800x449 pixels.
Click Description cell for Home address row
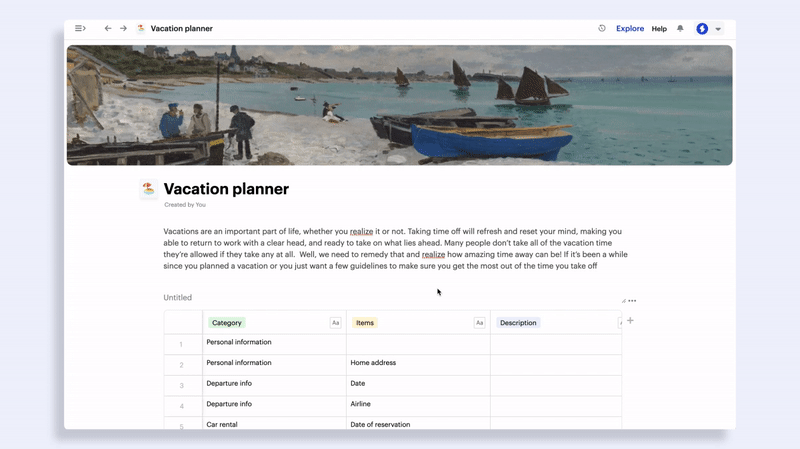coord(556,365)
